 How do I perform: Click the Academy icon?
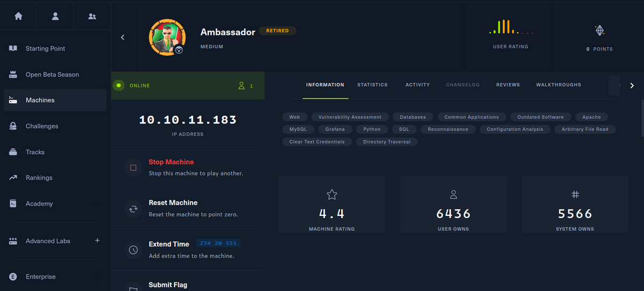click(13, 203)
